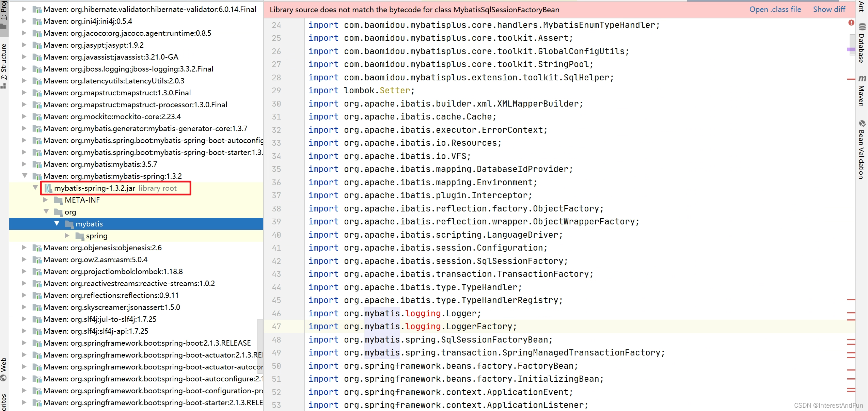Viewport: 868px width, 411px height.
Task: Open the Project tool window tab
Action: [4, 15]
